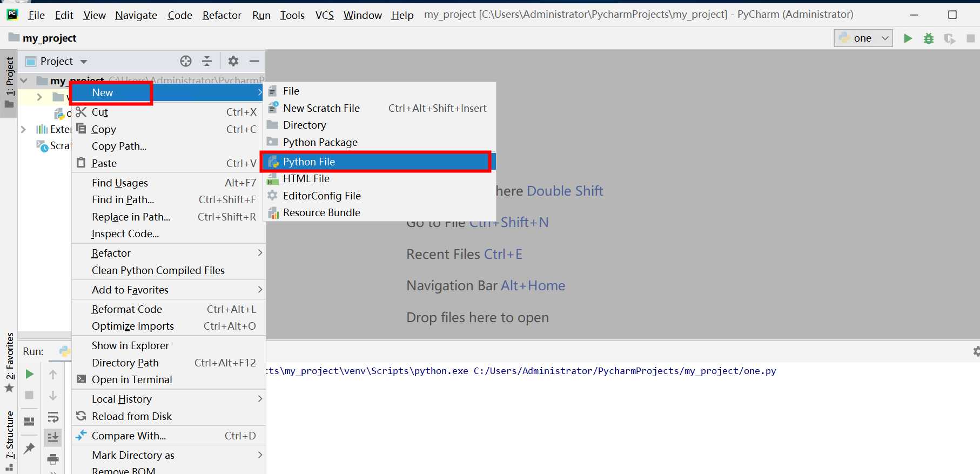Image resolution: width=980 pixels, height=474 pixels.
Task: Expand Add to Favorites submenu
Action: (168, 290)
